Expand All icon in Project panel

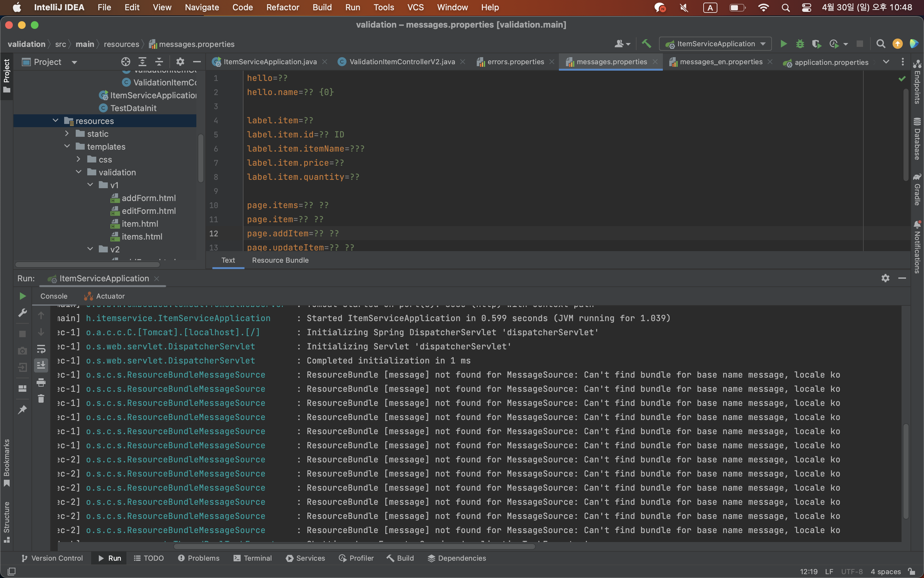point(142,62)
